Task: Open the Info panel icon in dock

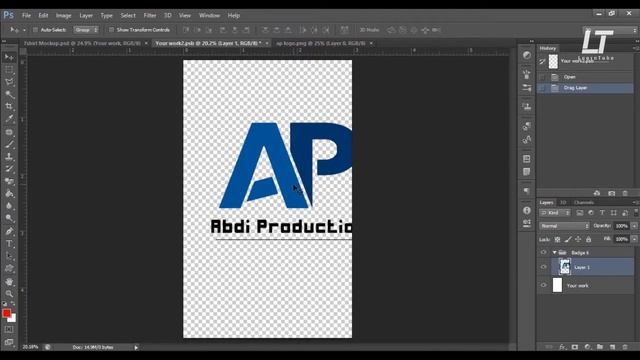Action: [x=527, y=210]
